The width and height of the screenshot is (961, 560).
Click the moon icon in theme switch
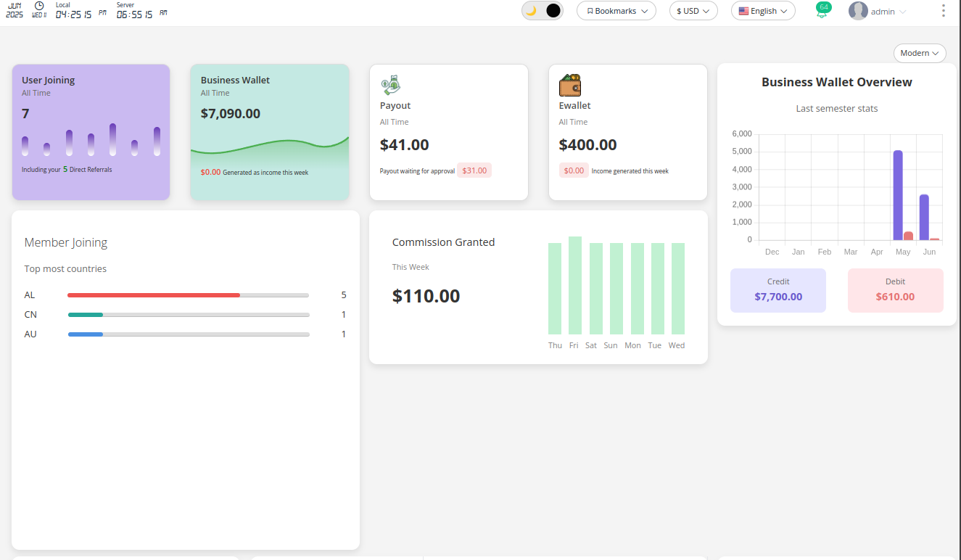coord(532,11)
